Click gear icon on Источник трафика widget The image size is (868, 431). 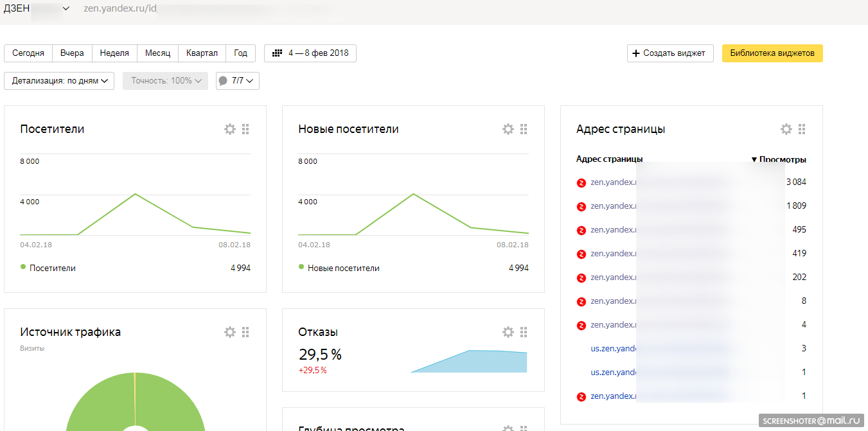point(230,332)
